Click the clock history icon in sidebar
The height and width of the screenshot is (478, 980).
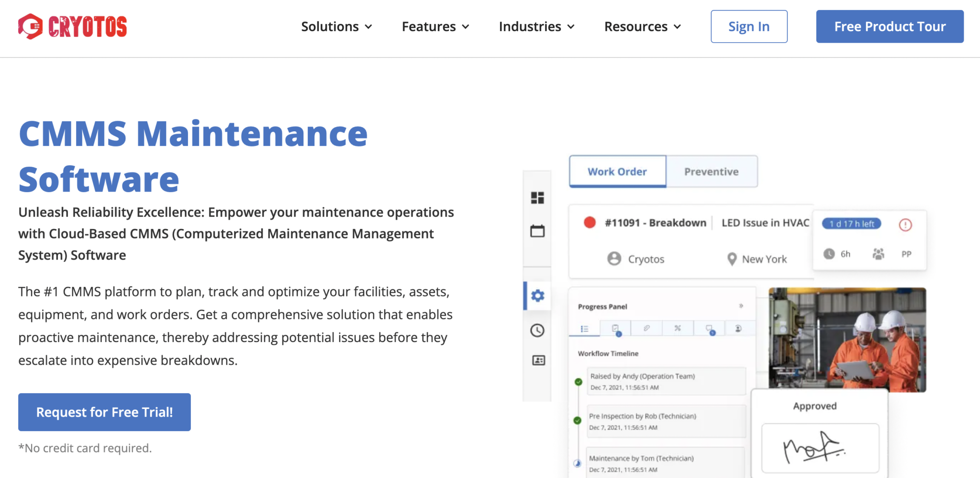point(537,330)
